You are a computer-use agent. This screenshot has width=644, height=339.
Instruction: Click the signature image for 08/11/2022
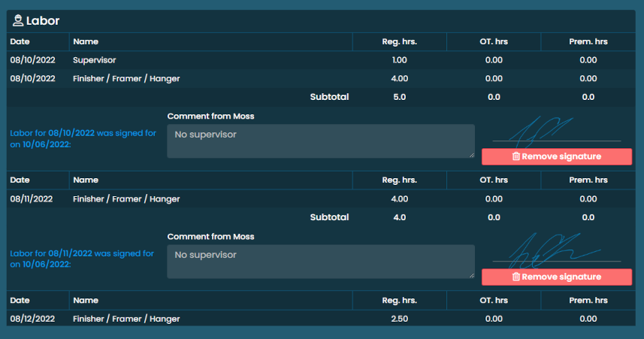[x=556, y=251]
